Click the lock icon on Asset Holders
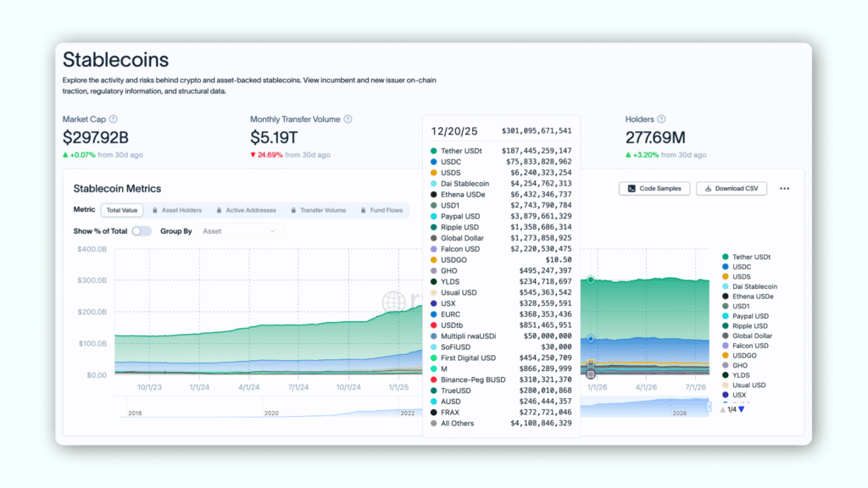The image size is (868, 488). 155,210
